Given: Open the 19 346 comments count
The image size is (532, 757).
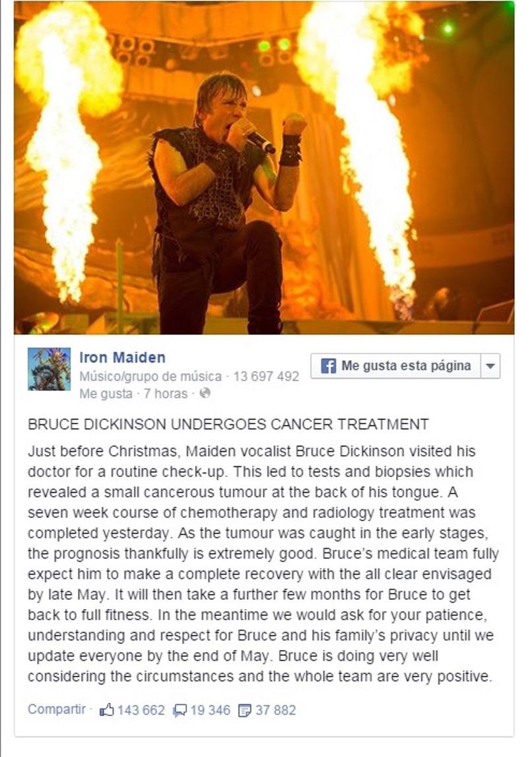Looking at the screenshot, I should click(x=211, y=710).
